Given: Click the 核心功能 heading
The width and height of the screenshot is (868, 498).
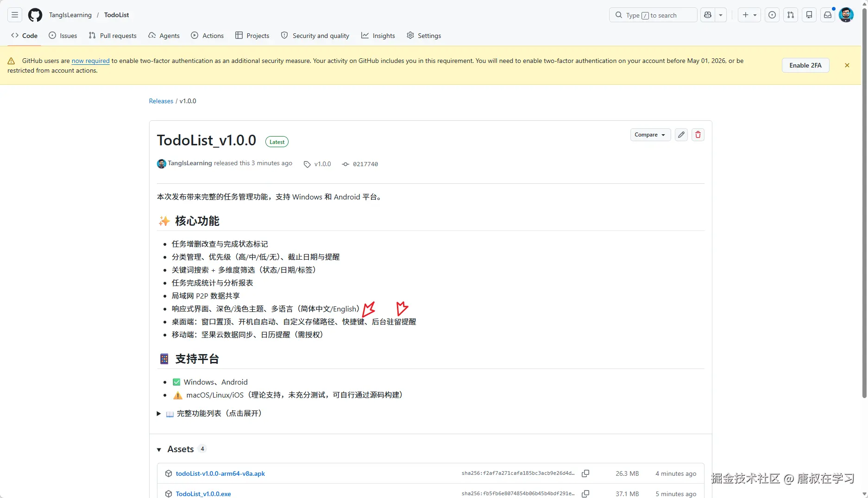Looking at the screenshot, I should point(197,221).
